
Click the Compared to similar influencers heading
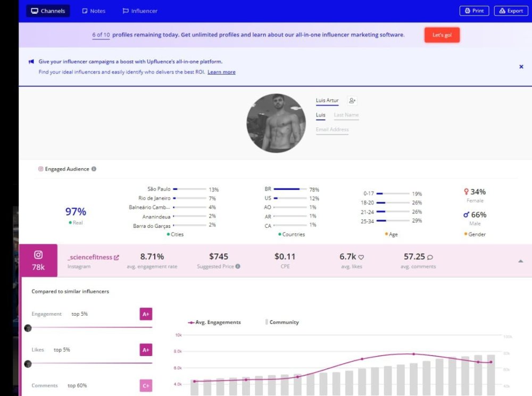70,292
